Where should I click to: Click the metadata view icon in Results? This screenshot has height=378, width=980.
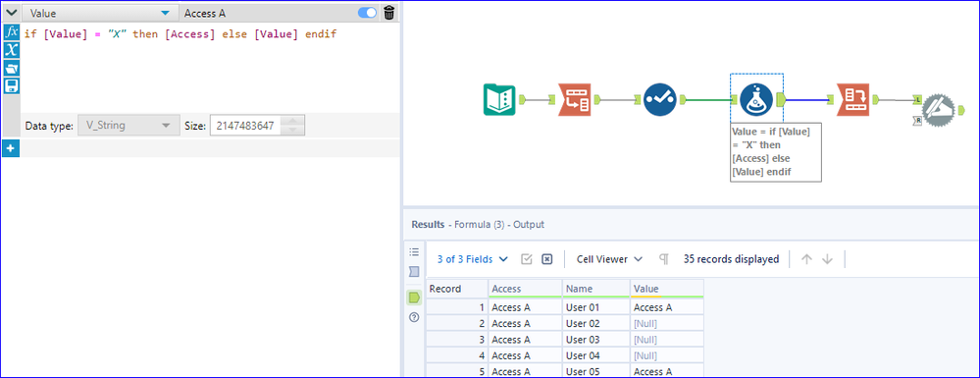click(414, 272)
